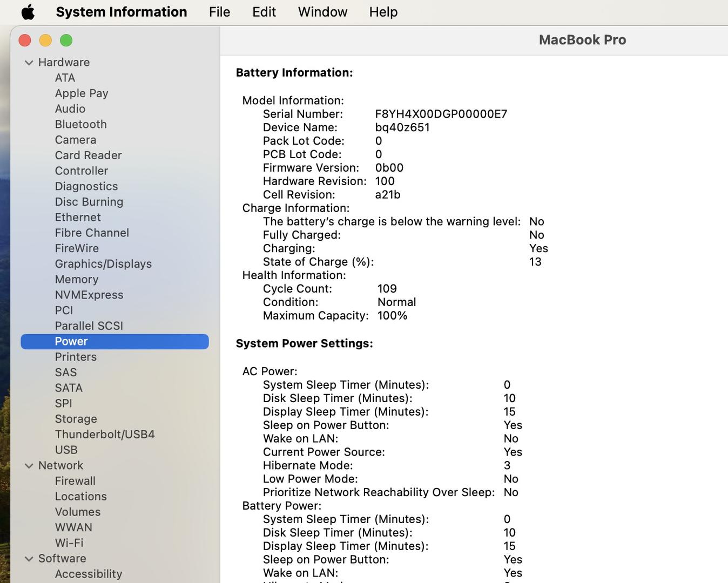Select Disc Burning in the sidebar
This screenshot has height=583, width=728.
[89, 202]
